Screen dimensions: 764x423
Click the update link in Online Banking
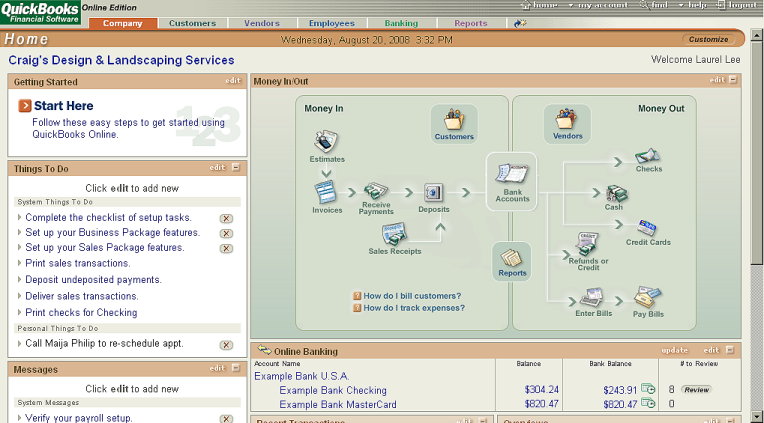[674, 350]
